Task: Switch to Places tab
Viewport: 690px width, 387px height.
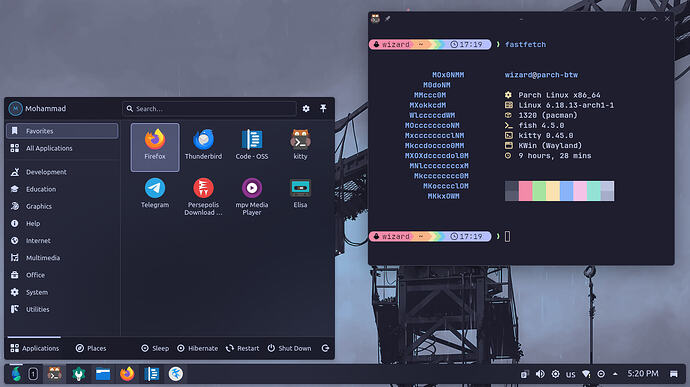Action: [x=91, y=348]
